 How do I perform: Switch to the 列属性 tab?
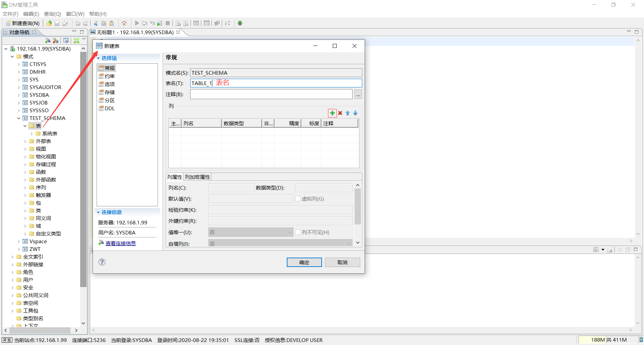(174, 177)
